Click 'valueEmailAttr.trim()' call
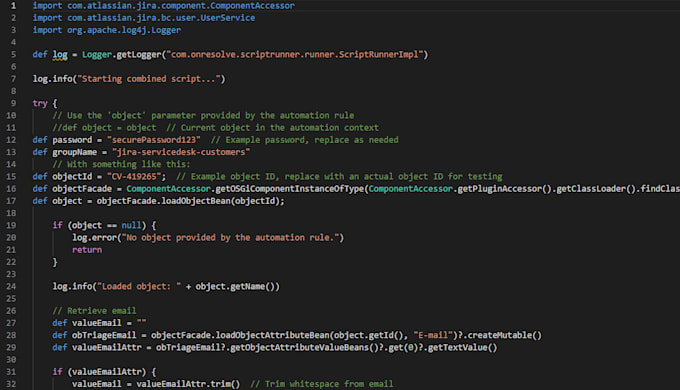Viewport: 680px width, 390px height. [188, 384]
